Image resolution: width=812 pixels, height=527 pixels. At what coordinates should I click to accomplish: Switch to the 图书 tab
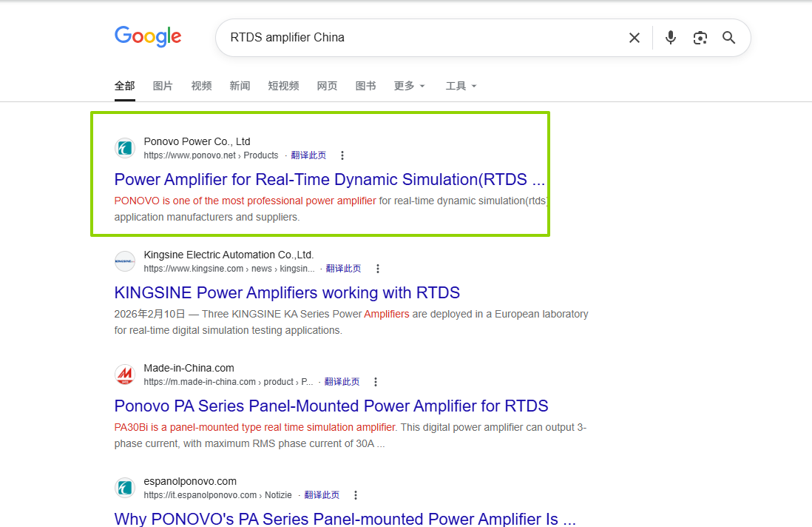coord(365,86)
